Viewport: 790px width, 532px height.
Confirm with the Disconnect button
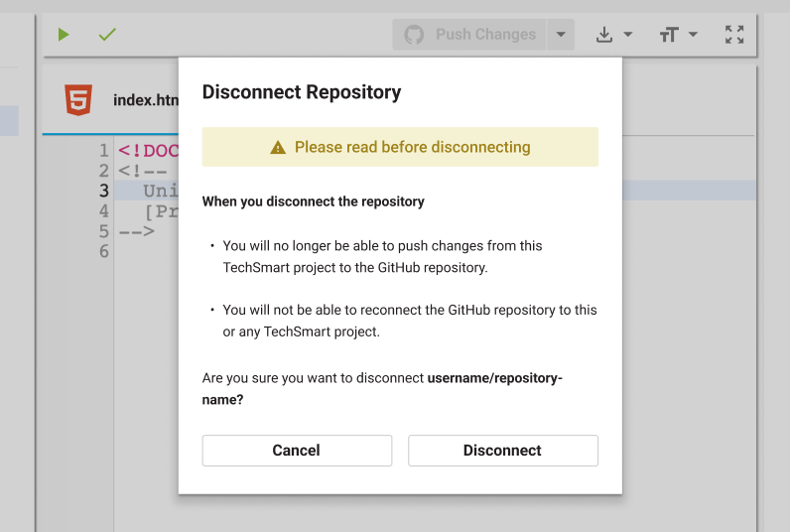(x=503, y=451)
